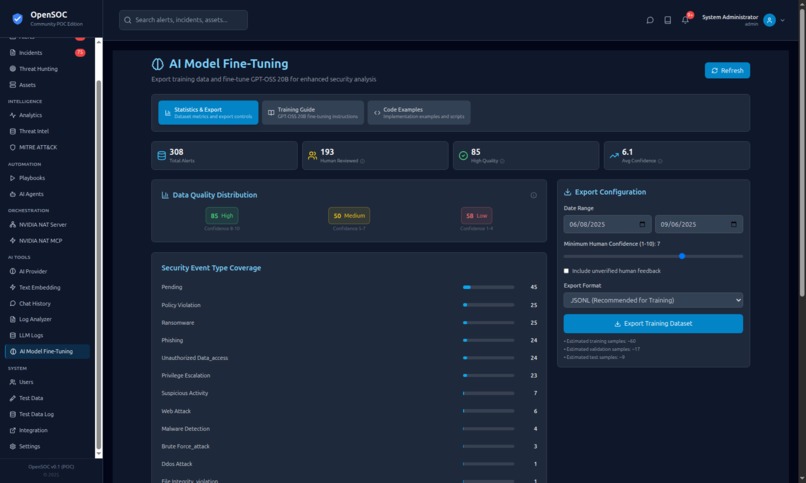Viewport: 806px width, 483px height.
Task: Open the end date calendar picker icon
Action: point(734,224)
